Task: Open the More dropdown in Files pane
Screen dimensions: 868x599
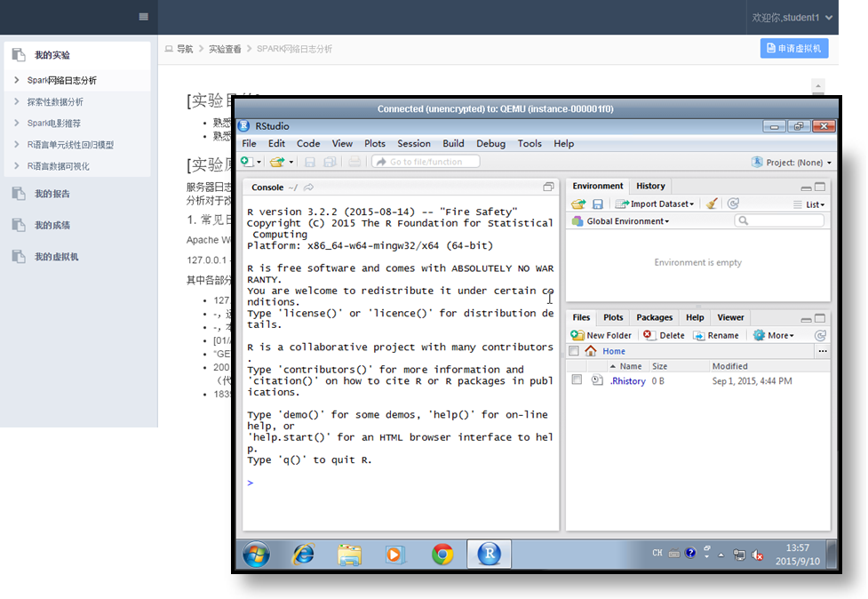Action: click(773, 335)
